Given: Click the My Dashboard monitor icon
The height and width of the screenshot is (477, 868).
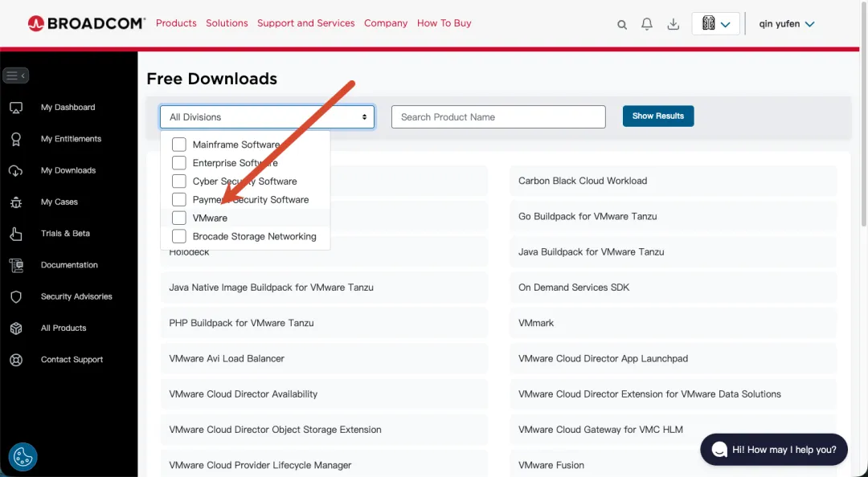Looking at the screenshot, I should [16, 108].
